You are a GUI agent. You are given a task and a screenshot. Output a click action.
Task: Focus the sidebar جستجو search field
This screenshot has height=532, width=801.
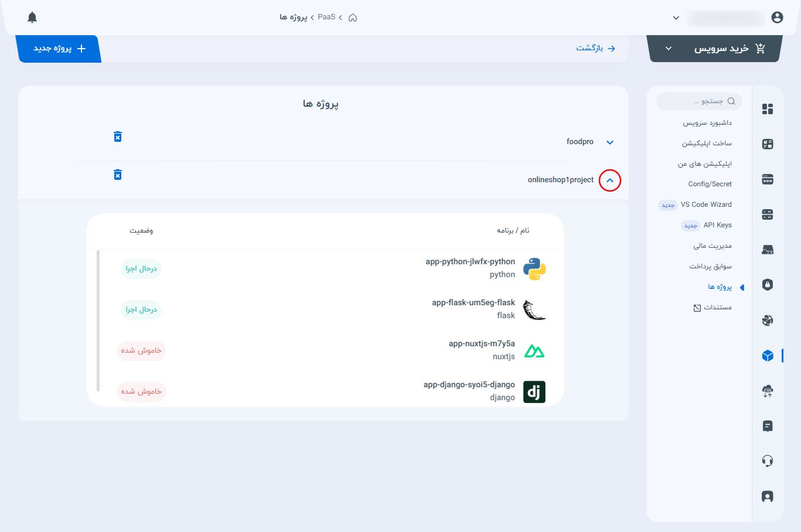click(699, 101)
